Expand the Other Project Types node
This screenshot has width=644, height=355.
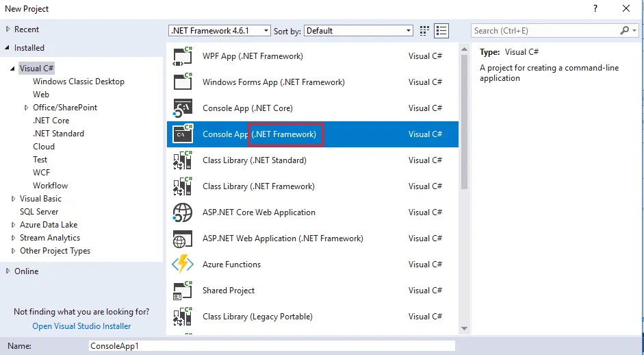(x=13, y=251)
